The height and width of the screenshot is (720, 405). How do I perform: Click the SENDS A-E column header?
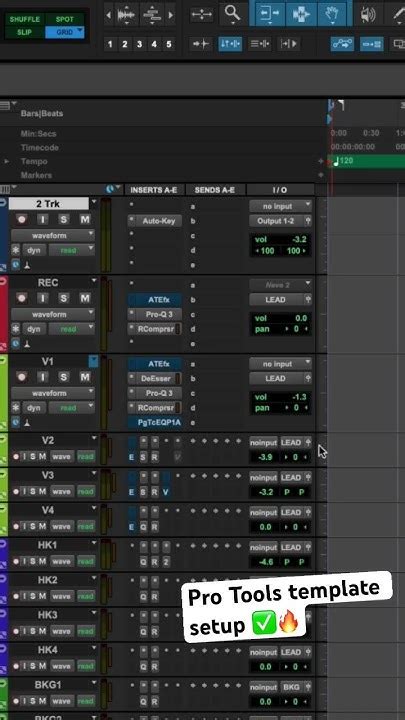(214, 190)
